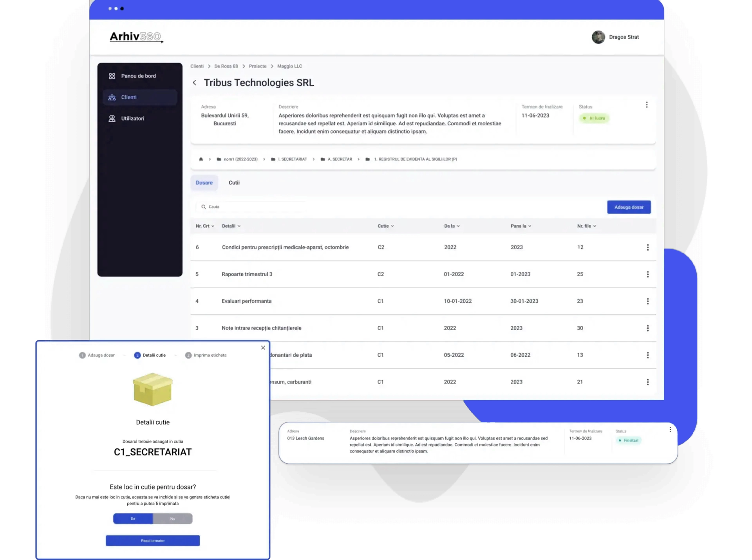
Task: Click the Dragos Strat profile avatar
Action: [x=598, y=37]
